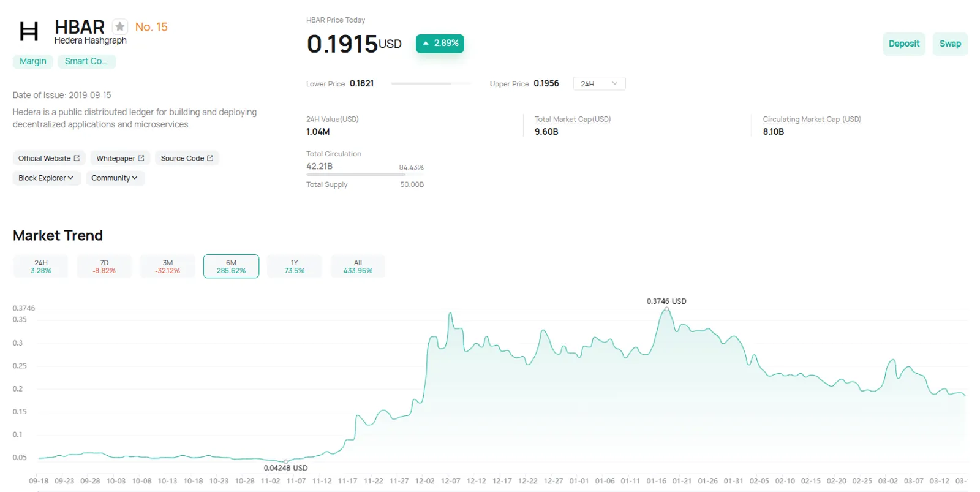Image resolution: width=980 pixels, height=492 pixels.
Task: Click the HBAR Hedera logo icon
Action: click(x=29, y=31)
